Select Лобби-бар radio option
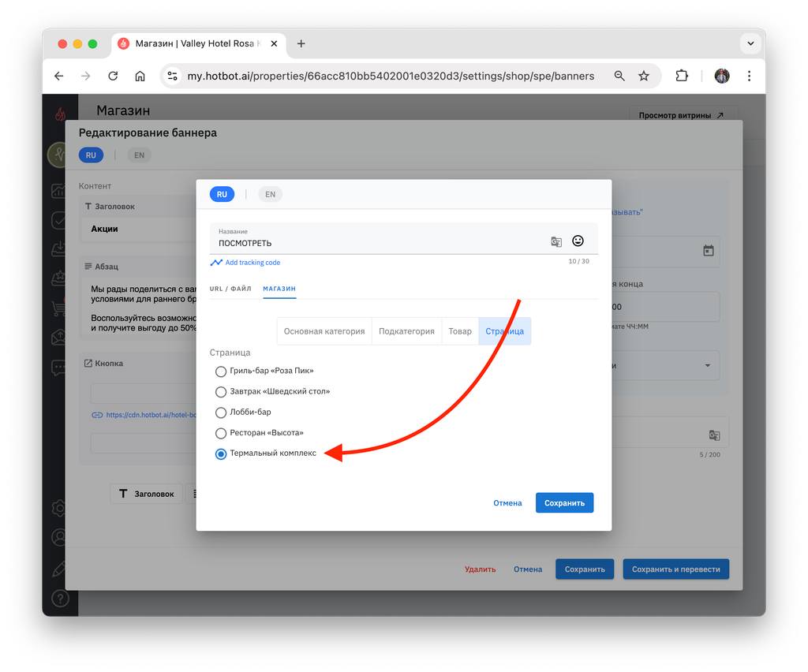The image size is (808, 672). tap(221, 413)
